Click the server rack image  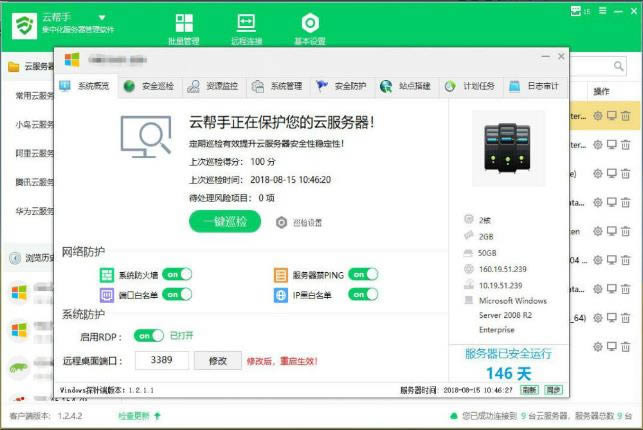coord(507,148)
